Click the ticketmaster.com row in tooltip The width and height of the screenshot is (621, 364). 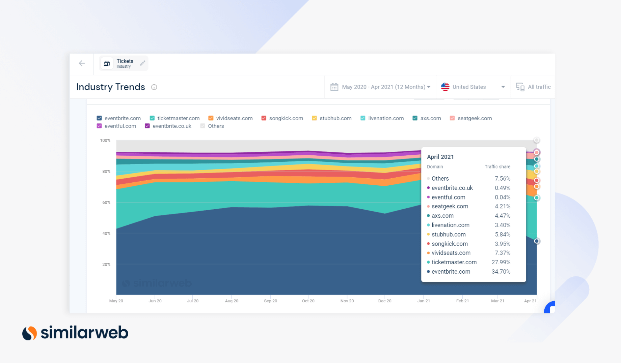469,262
